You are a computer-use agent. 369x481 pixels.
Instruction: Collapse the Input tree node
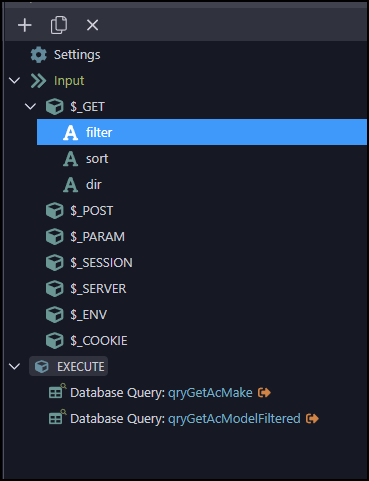coord(14,81)
